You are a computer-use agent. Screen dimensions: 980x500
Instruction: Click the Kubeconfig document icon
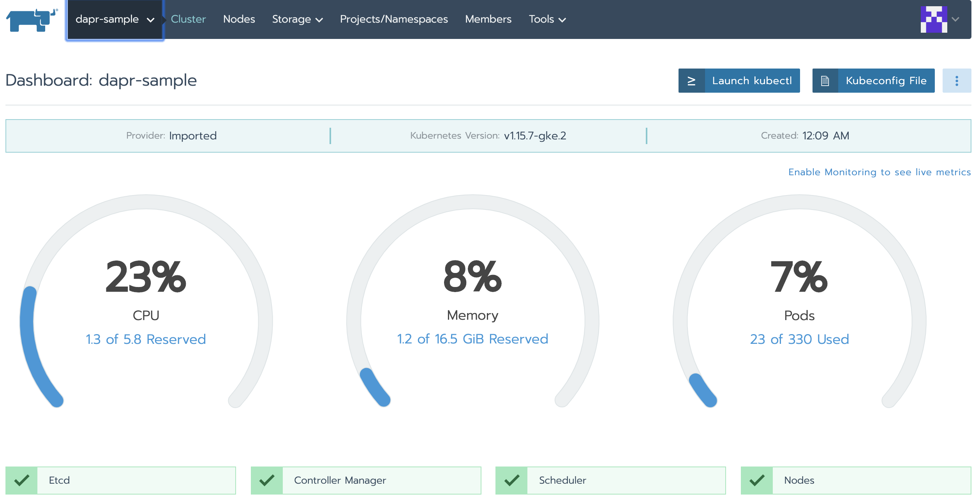(825, 81)
